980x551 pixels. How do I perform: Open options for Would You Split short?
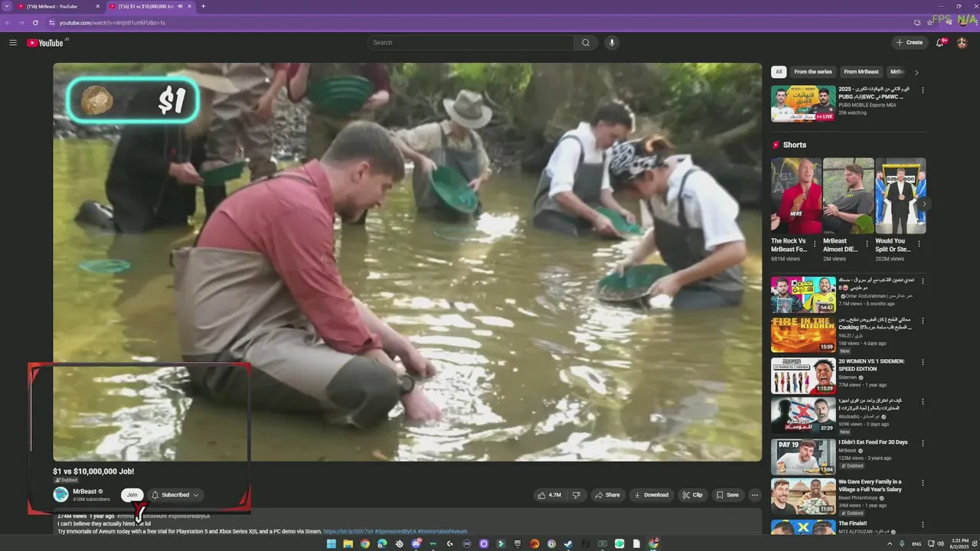pos(919,244)
